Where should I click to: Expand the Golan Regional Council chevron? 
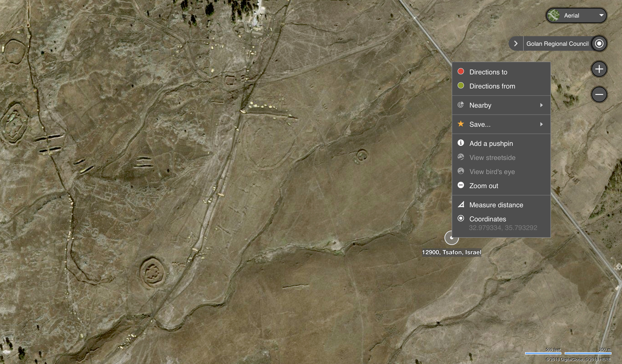[516, 44]
